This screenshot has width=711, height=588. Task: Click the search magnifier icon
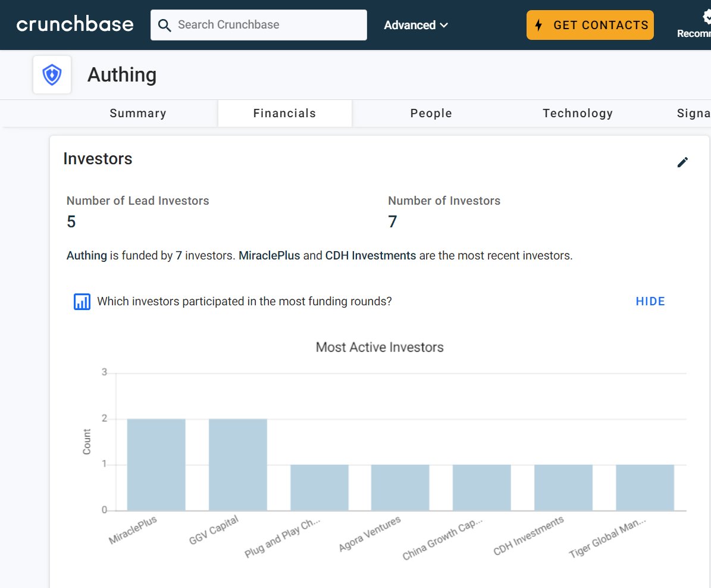[x=165, y=26]
